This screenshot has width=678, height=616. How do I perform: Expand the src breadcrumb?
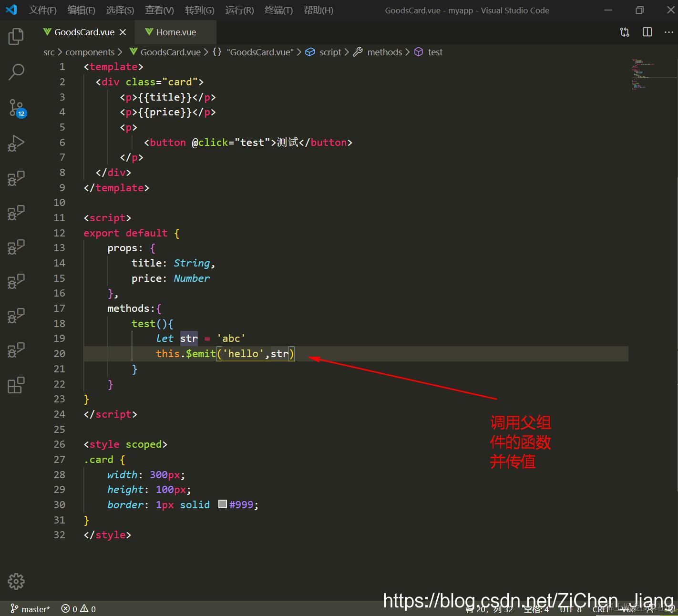[49, 52]
